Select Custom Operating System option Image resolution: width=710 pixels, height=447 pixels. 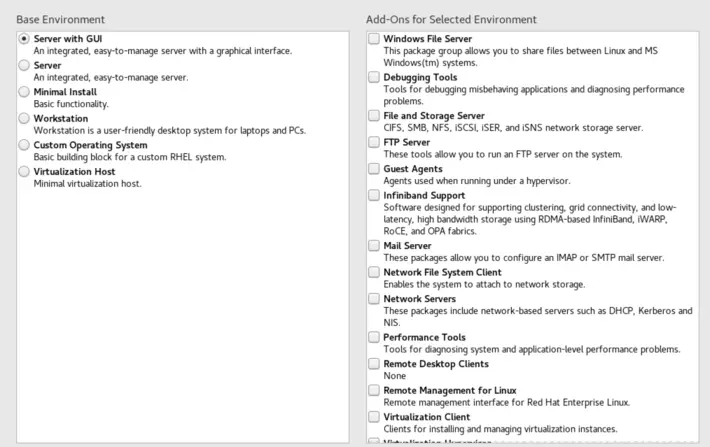coord(24,145)
